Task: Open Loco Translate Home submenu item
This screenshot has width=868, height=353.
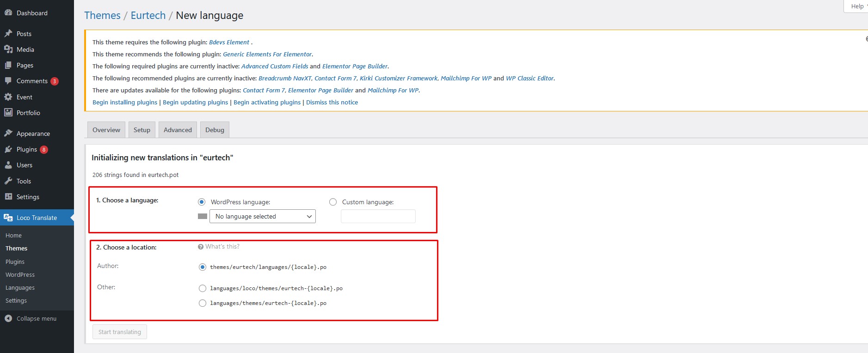Action: 14,235
